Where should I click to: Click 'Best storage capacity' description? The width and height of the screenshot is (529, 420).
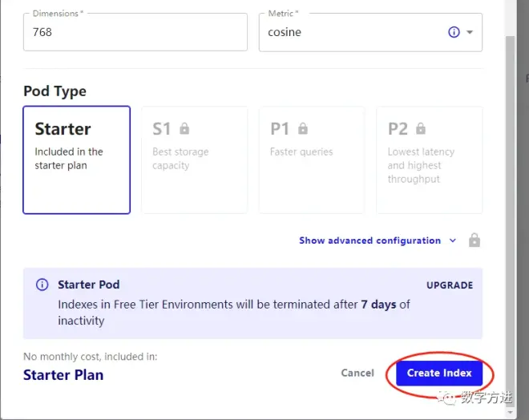click(x=180, y=159)
